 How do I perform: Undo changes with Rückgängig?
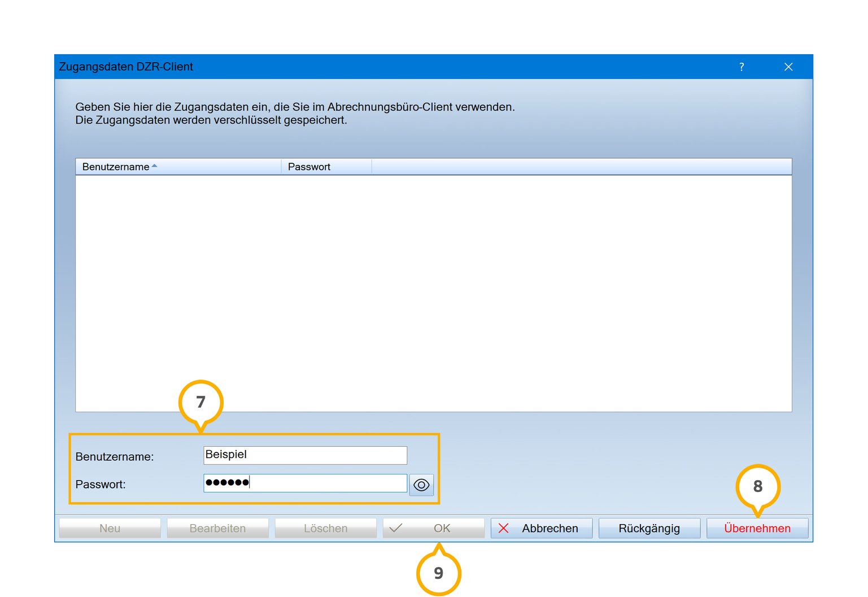pyautogui.click(x=649, y=528)
